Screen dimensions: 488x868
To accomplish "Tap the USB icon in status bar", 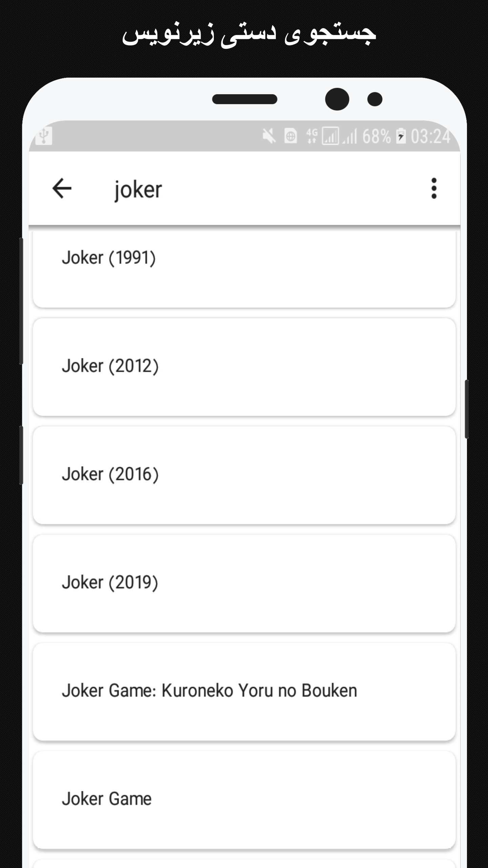I will click(x=44, y=136).
